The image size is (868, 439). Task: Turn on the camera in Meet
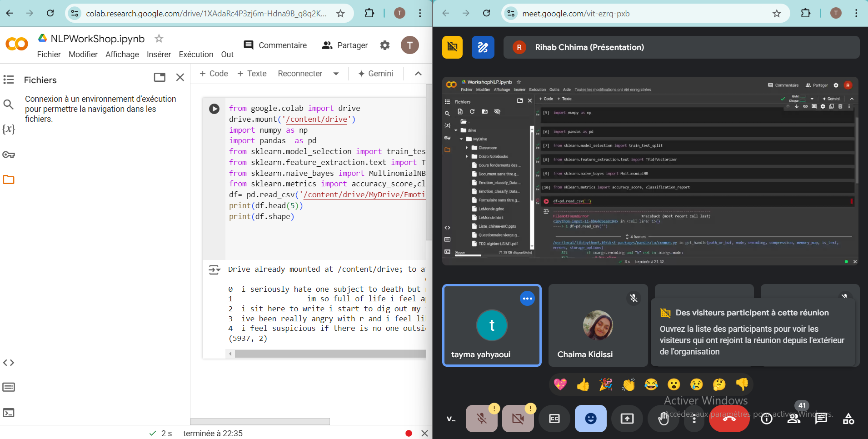pyautogui.click(x=518, y=419)
